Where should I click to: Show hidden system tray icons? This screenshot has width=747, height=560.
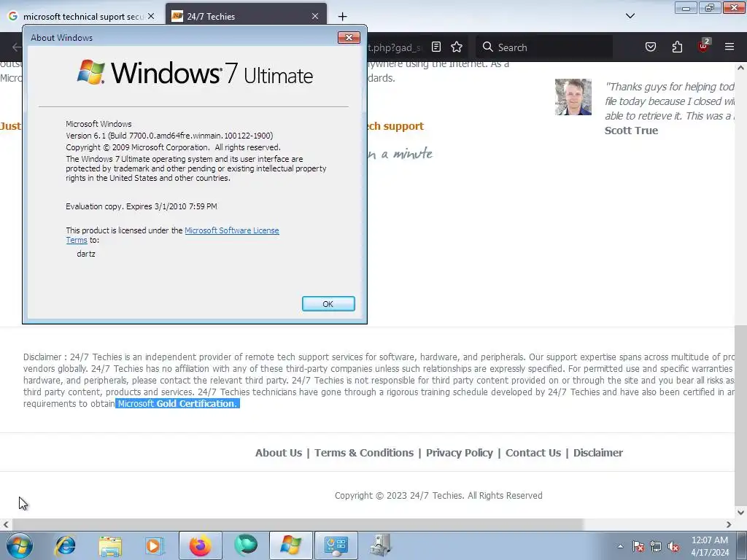coord(620,546)
